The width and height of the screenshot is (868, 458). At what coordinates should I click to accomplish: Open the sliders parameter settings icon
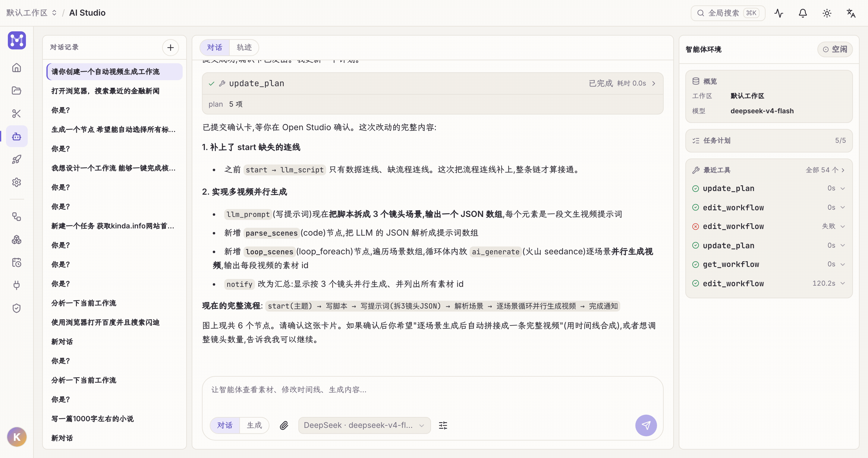point(443,425)
